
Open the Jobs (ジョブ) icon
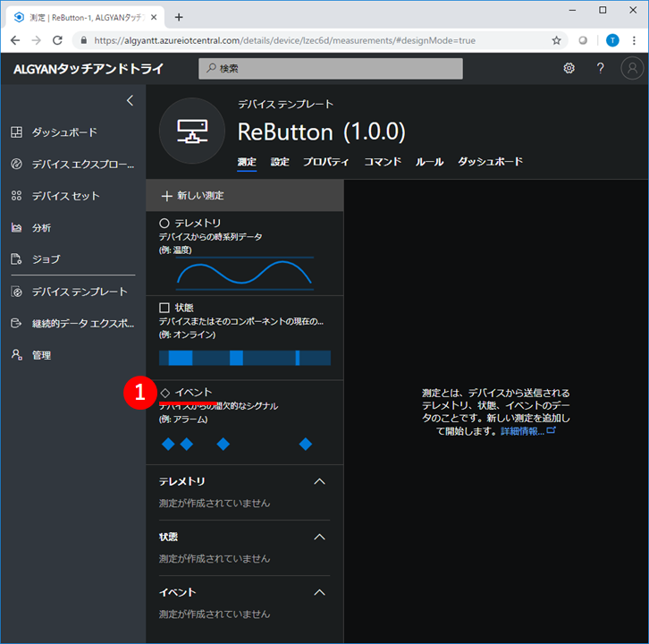pyautogui.click(x=17, y=259)
